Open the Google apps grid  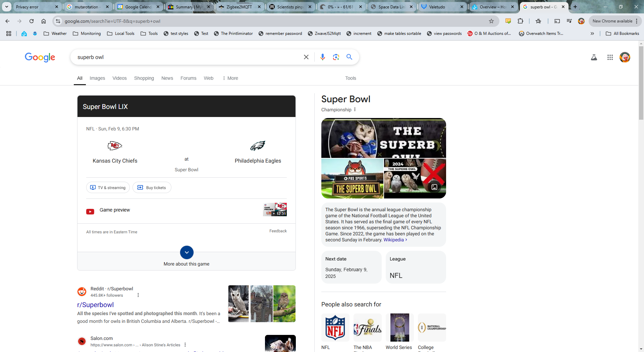point(610,57)
